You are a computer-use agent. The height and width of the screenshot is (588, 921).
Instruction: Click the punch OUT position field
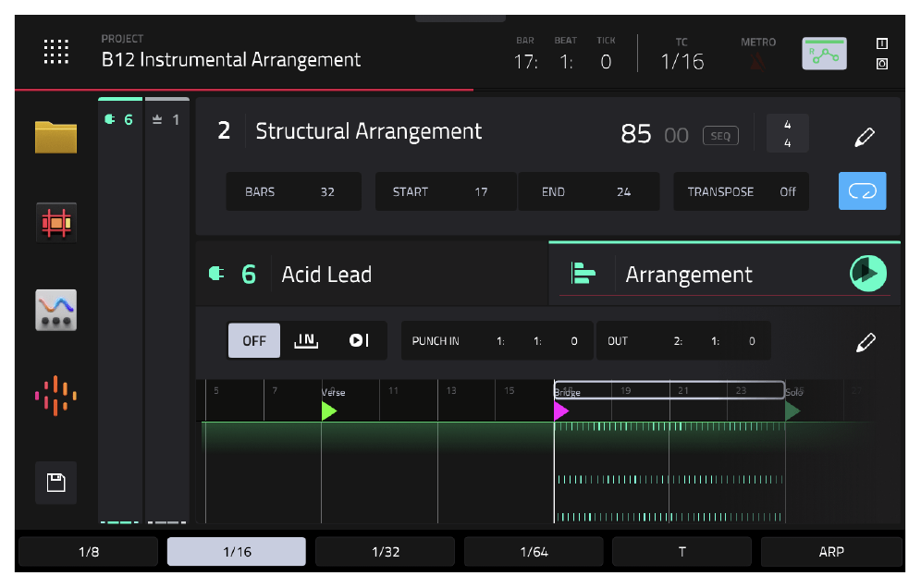point(683,341)
